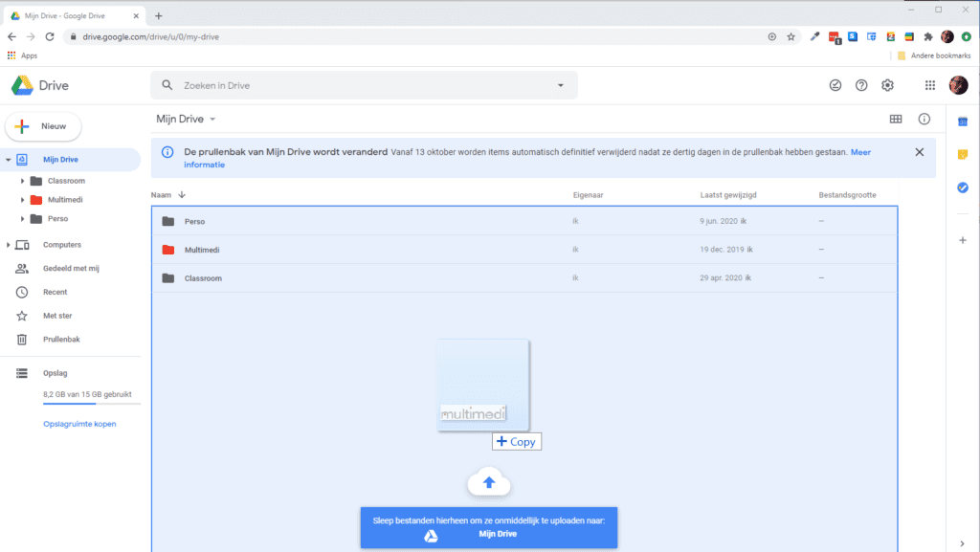The image size is (980, 552).
Task: Bookmark this page with the star icon
Action: pos(791,37)
